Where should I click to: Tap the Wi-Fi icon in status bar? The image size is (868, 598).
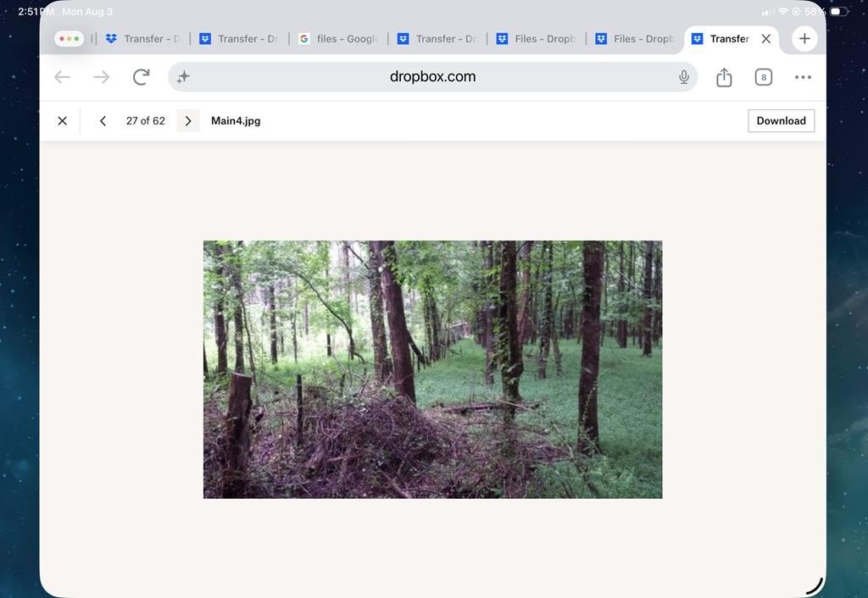[x=782, y=11]
